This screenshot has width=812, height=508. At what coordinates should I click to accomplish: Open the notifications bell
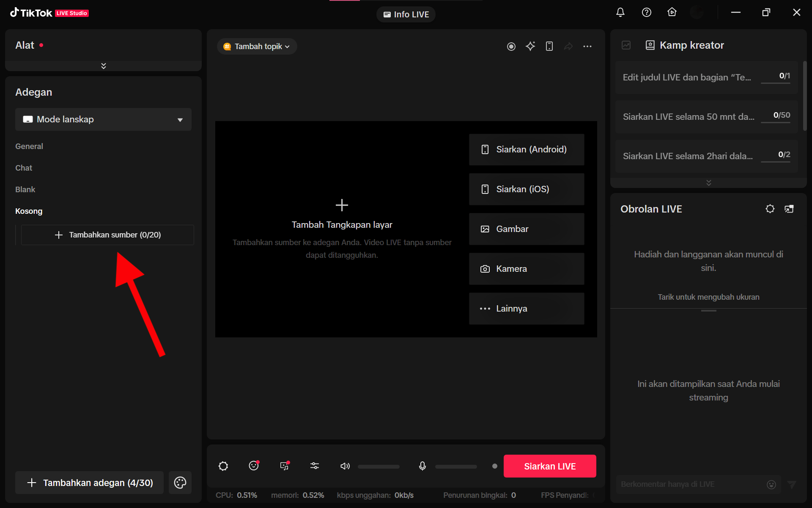(x=620, y=12)
